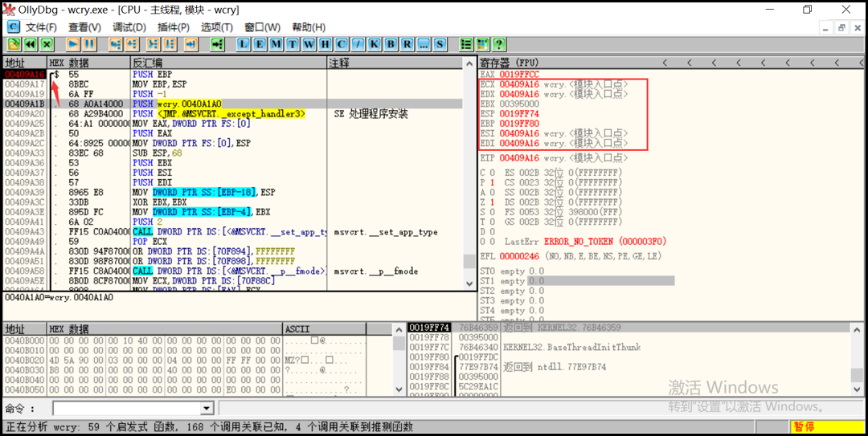
Task: Open the CPU window (C icon)
Action: [341, 43]
